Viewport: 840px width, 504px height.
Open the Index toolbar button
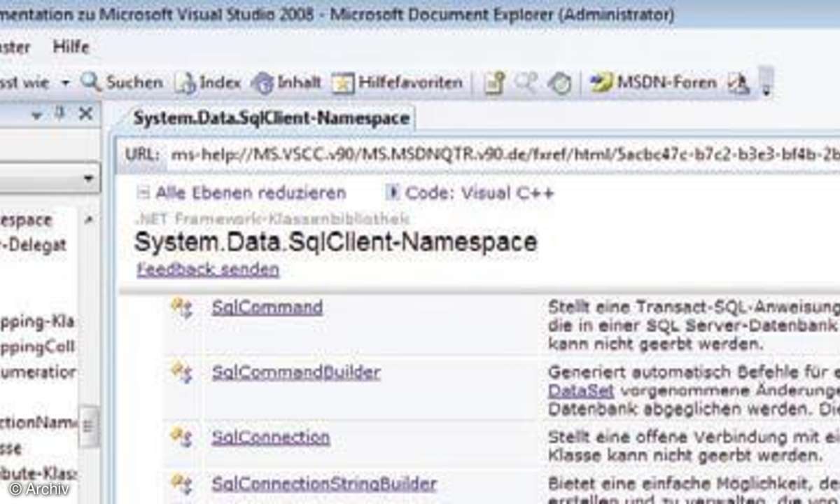207,83
